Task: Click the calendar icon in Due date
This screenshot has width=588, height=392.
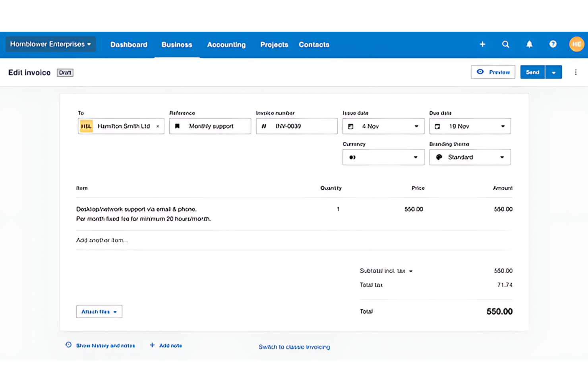Action: 437,126
